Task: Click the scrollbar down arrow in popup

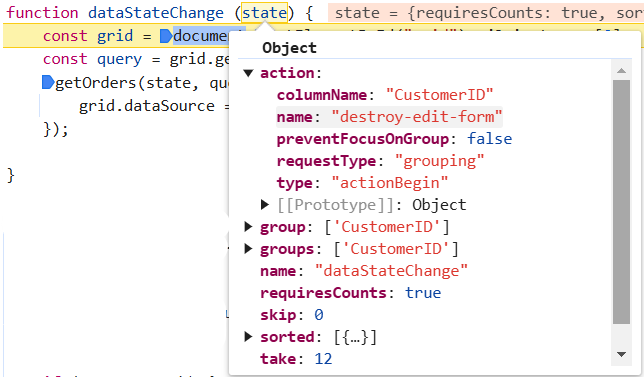Action: coord(621,354)
